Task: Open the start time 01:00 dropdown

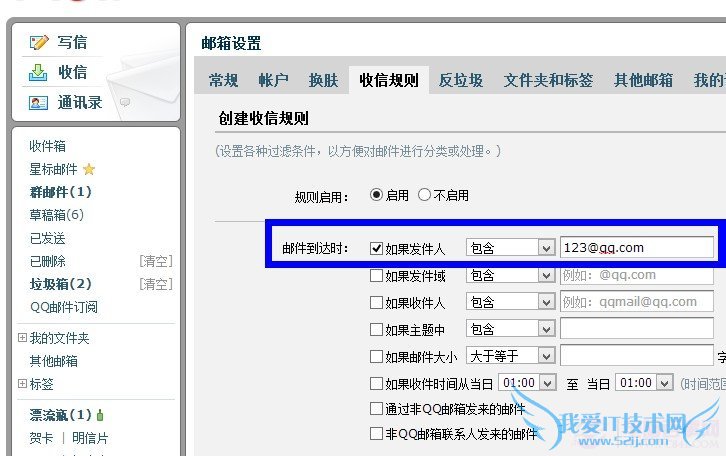Action: 527,383
